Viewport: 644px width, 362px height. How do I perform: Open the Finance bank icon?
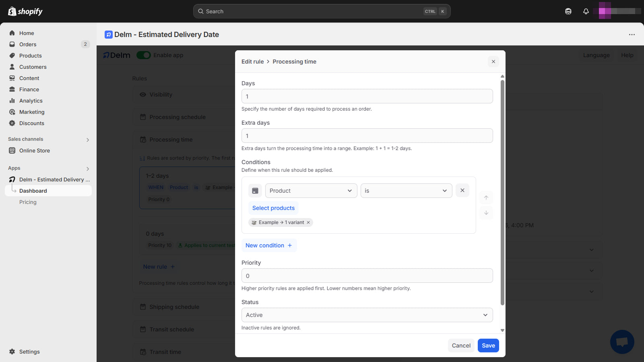(x=12, y=89)
